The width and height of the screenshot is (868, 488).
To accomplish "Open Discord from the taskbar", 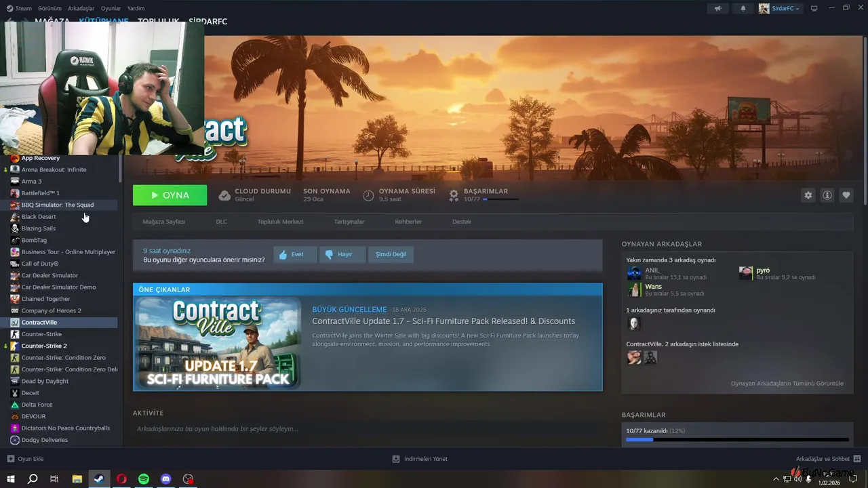I will coord(166,479).
